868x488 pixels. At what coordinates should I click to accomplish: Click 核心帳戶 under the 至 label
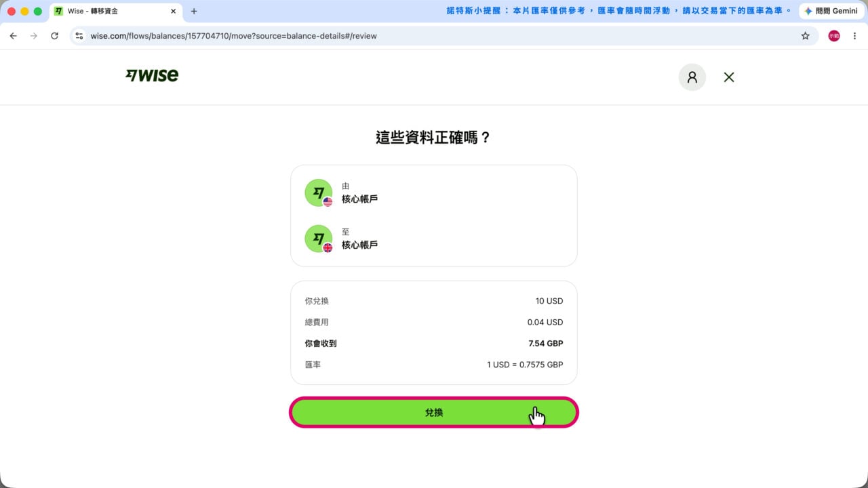359,245
